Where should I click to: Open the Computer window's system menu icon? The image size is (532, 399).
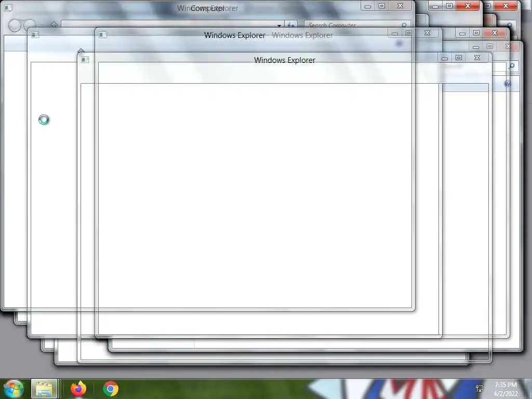8,7
